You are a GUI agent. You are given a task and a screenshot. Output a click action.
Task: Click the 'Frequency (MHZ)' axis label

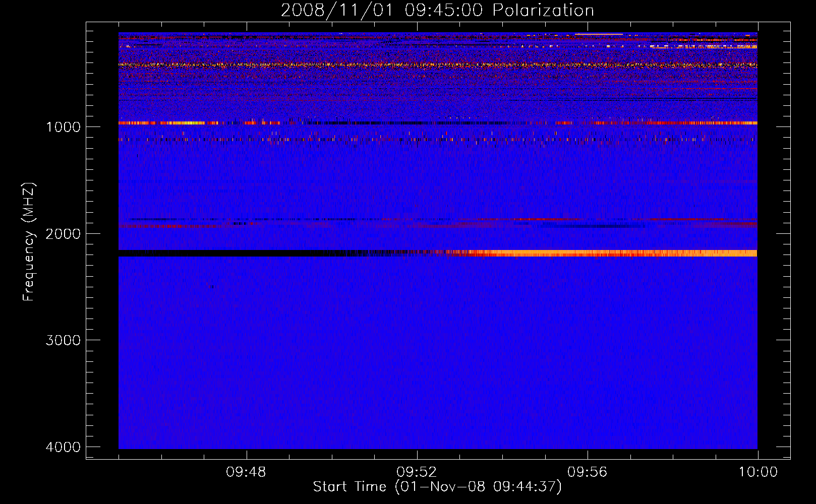[x=29, y=242]
